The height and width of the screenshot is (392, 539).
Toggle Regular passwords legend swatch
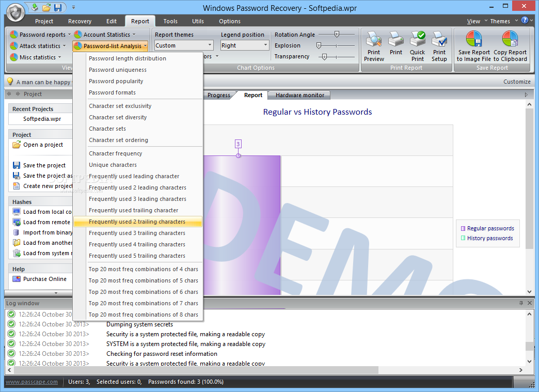click(x=463, y=228)
